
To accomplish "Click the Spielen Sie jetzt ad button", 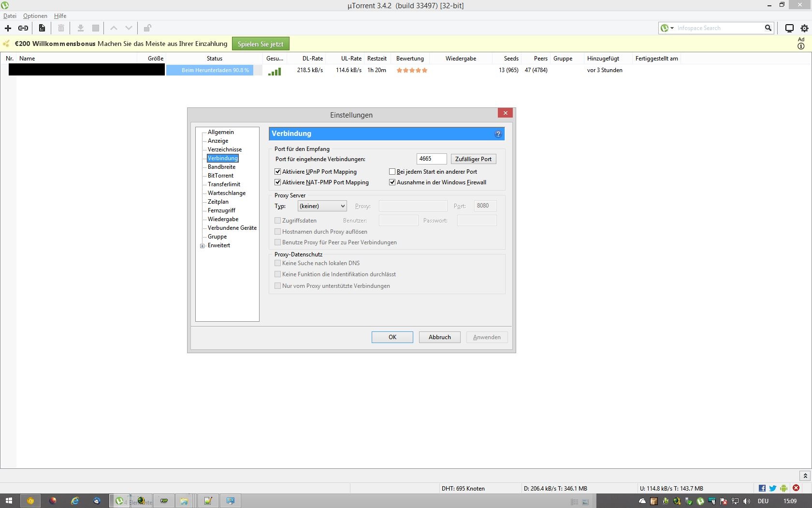I will pos(261,44).
